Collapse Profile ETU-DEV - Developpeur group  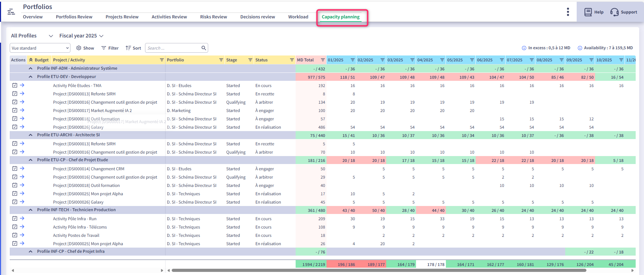31,77
